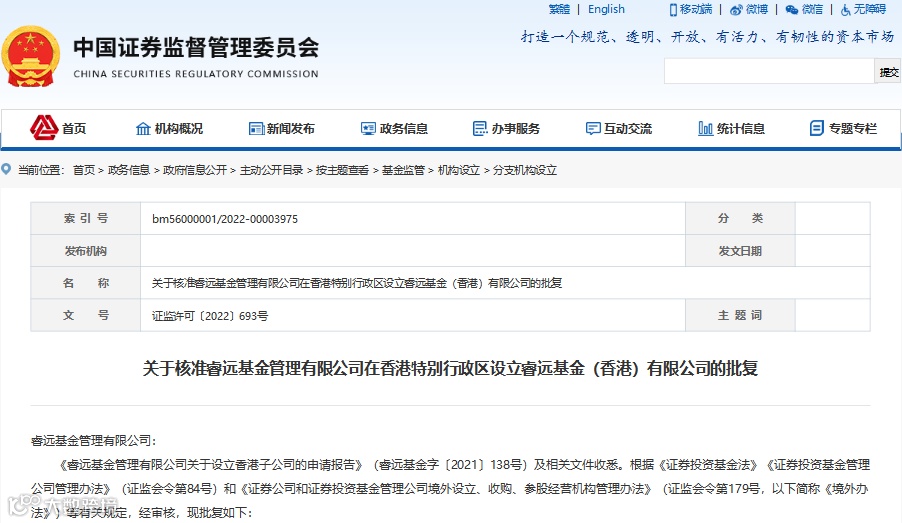
Task: Click the index number bm56000001/2022-00003975
Action: click(x=225, y=219)
